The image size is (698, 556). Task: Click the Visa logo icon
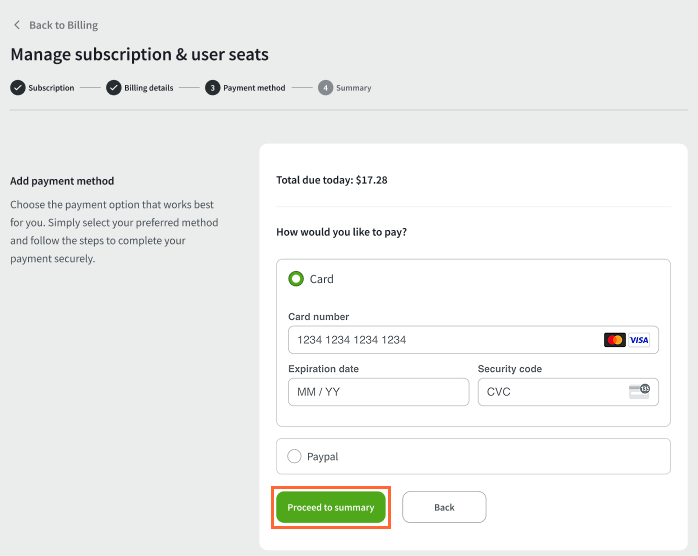(639, 340)
